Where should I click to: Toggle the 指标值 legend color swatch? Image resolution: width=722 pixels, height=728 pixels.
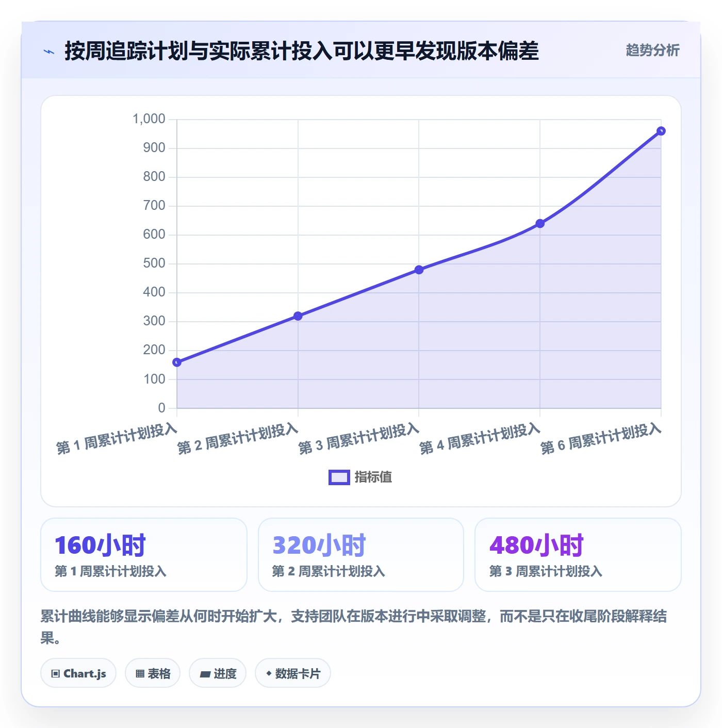(339, 477)
